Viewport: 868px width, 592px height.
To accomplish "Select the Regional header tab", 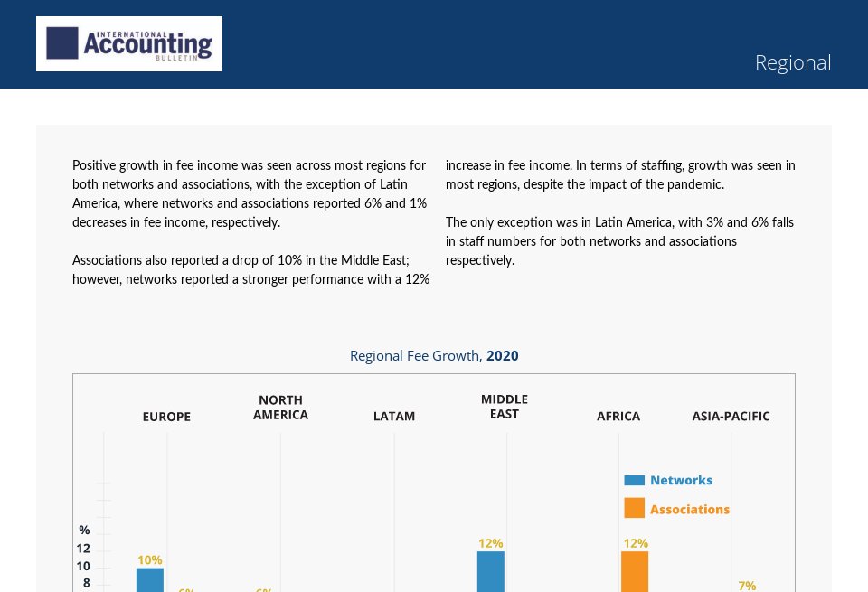I will 793,62.
